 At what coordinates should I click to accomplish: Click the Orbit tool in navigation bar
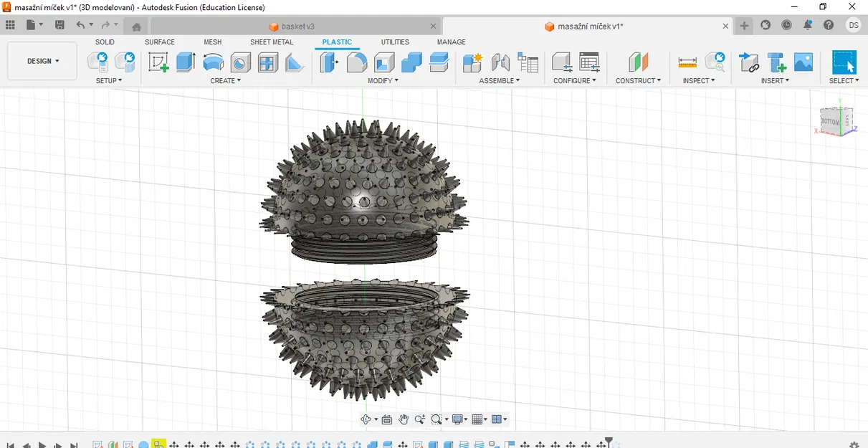tap(366, 419)
